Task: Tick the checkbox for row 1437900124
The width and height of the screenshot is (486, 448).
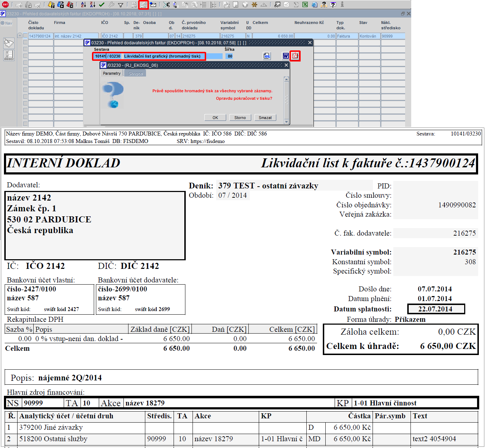Action: point(25,36)
